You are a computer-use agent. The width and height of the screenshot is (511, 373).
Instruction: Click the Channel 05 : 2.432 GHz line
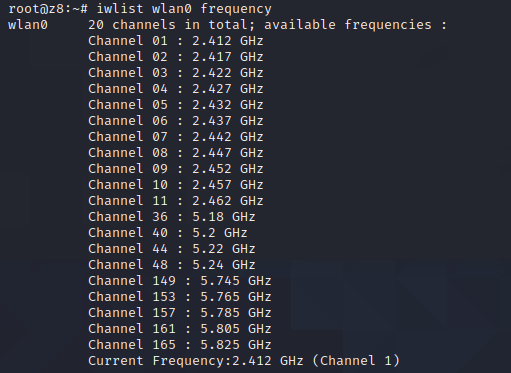(x=176, y=105)
